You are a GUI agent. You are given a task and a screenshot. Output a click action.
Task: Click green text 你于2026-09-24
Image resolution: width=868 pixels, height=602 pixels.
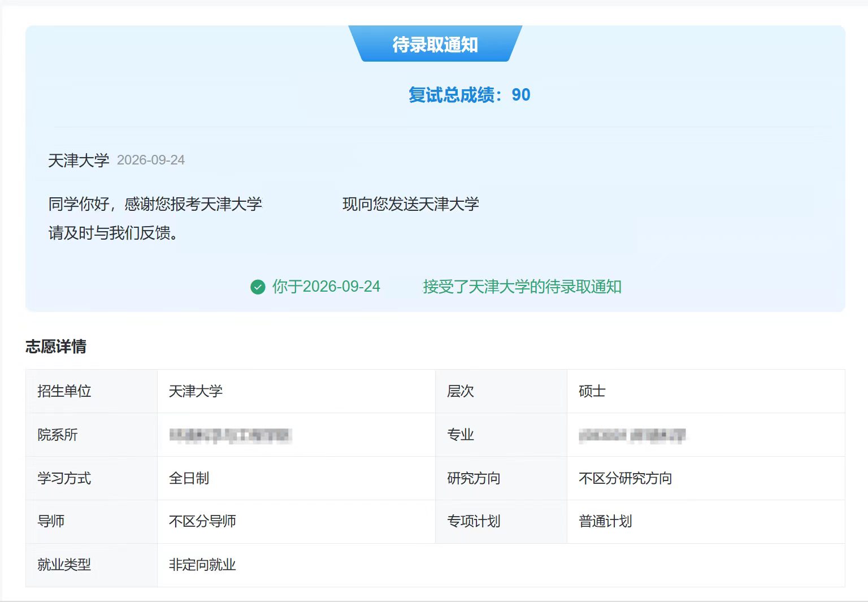click(x=326, y=287)
